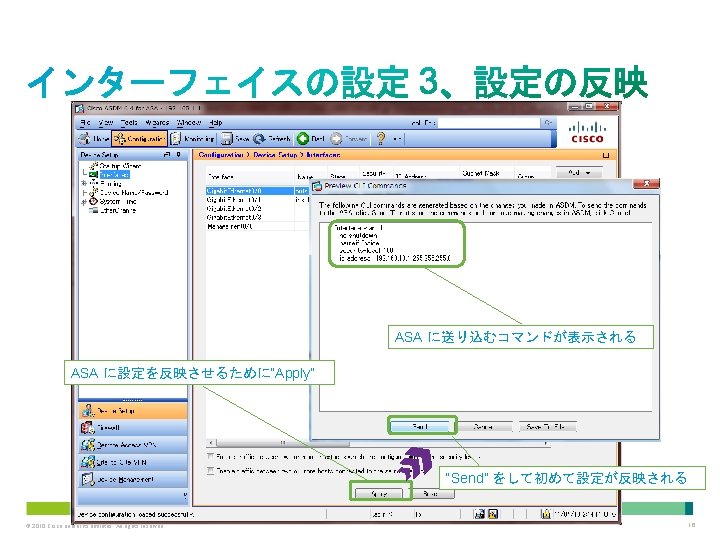The height and width of the screenshot is (540, 720).
Task: Open the File menu
Action: click(x=85, y=123)
